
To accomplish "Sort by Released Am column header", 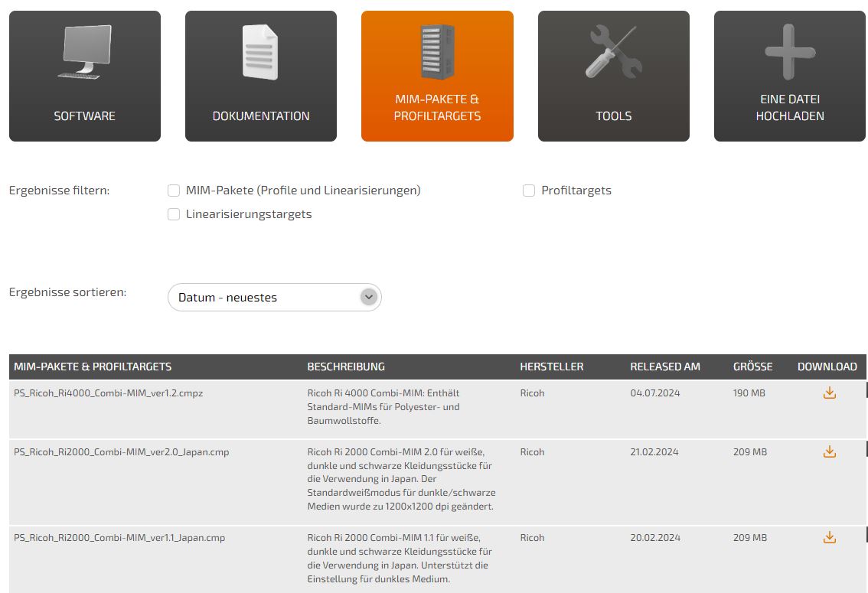I will click(664, 367).
